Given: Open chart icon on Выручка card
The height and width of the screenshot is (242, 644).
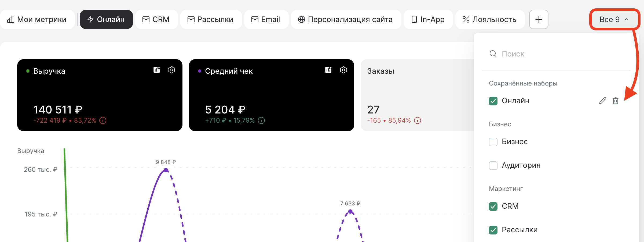Looking at the screenshot, I should coord(157,70).
